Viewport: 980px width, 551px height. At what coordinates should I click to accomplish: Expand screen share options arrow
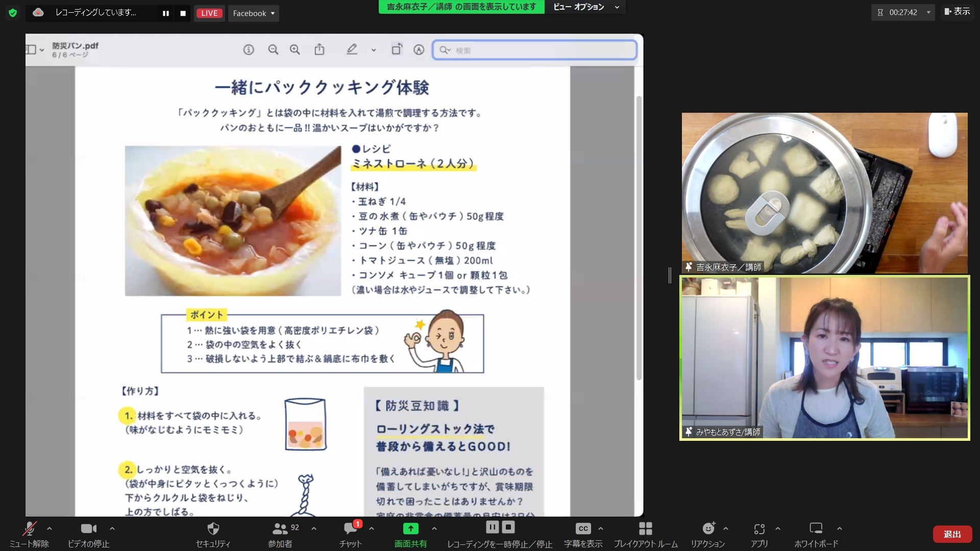(434, 529)
